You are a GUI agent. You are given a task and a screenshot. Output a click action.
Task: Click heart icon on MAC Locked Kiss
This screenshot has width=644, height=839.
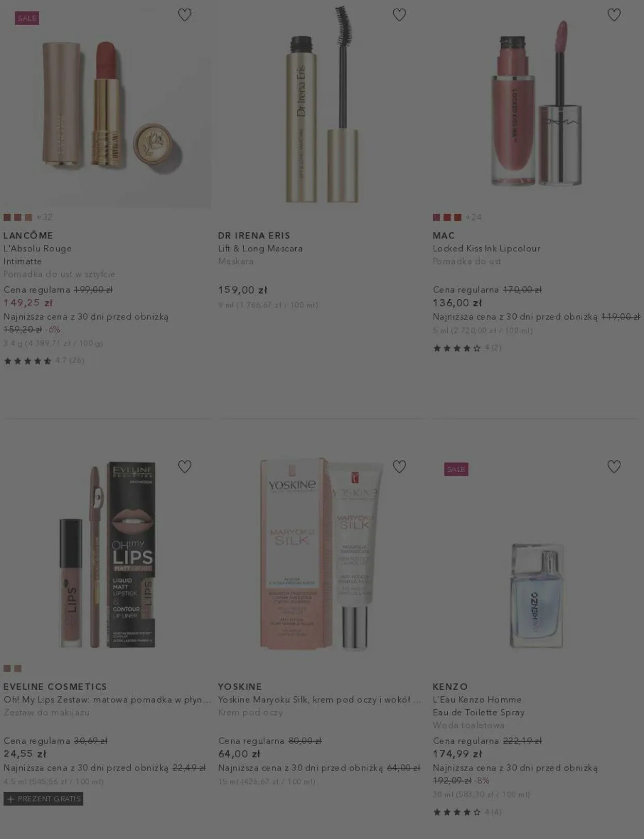point(614,15)
